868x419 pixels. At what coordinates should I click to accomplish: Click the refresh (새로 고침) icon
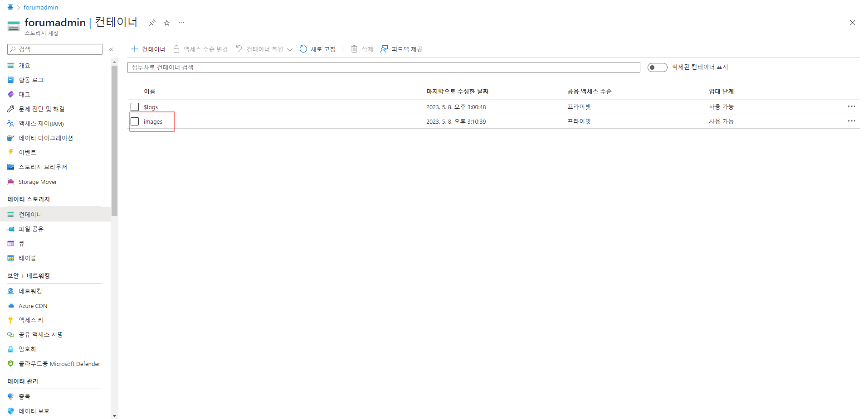tap(303, 49)
